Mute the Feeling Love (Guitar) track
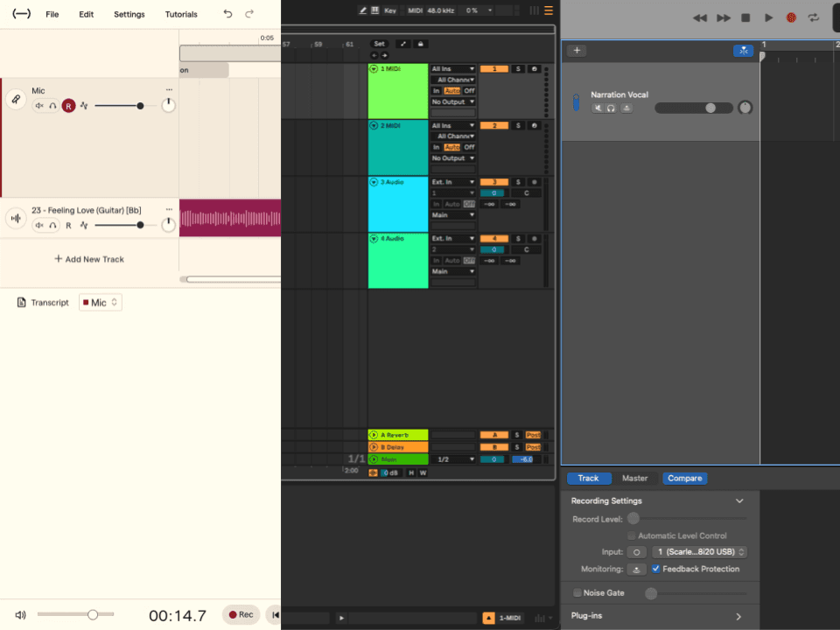 (x=39, y=225)
